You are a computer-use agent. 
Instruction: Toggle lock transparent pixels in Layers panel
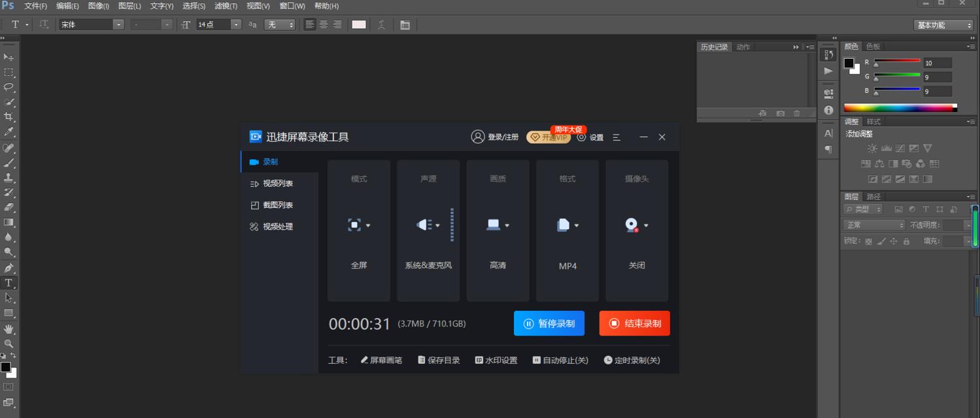click(868, 241)
